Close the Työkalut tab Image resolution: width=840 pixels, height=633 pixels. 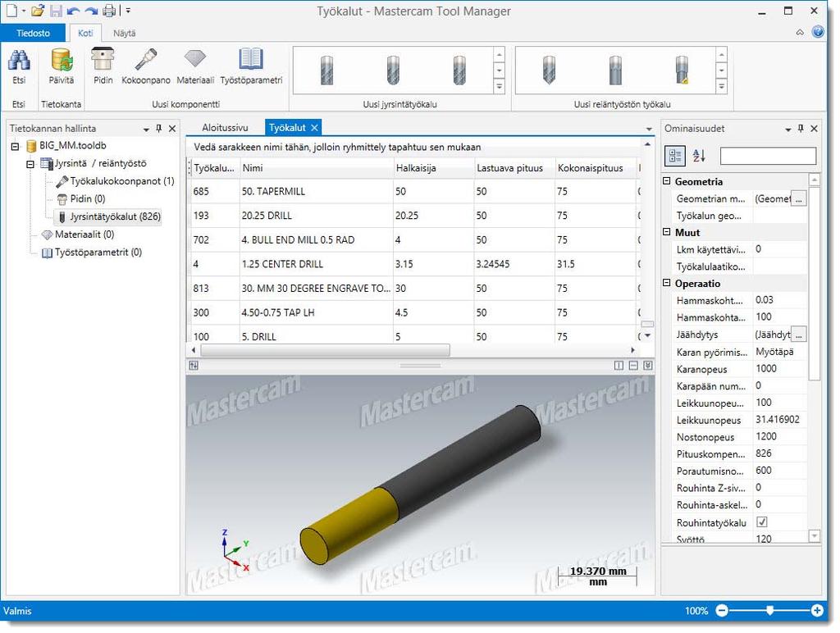pyautogui.click(x=314, y=127)
